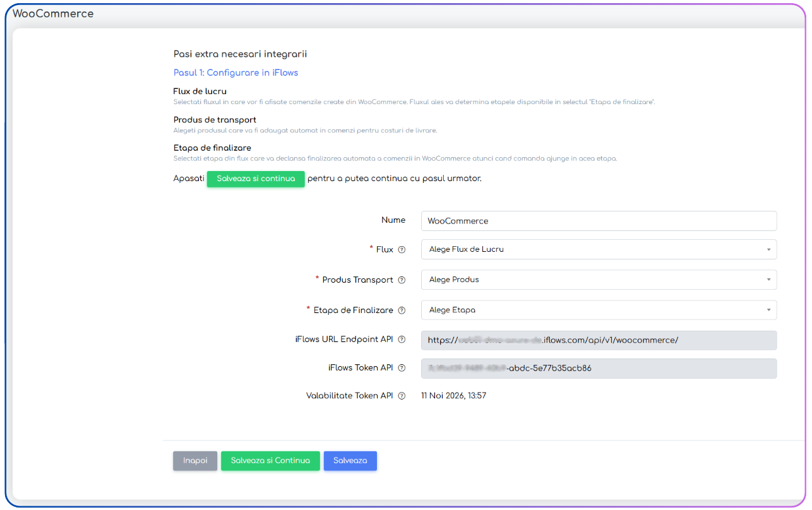Click help icon next to Flux label

402,250
